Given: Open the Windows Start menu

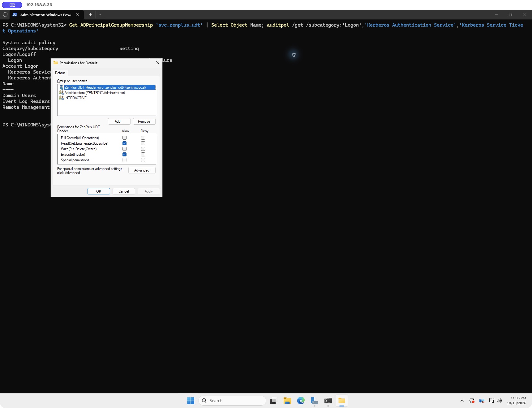Looking at the screenshot, I should coord(191,401).
